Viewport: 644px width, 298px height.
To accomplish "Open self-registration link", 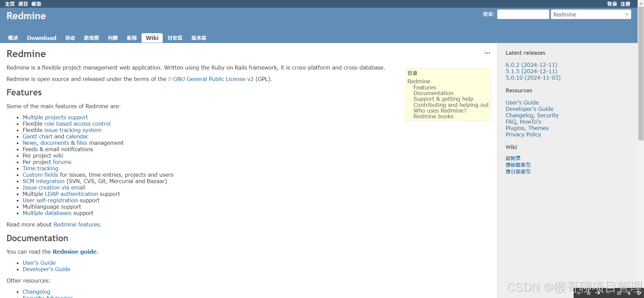I will 50,200.
